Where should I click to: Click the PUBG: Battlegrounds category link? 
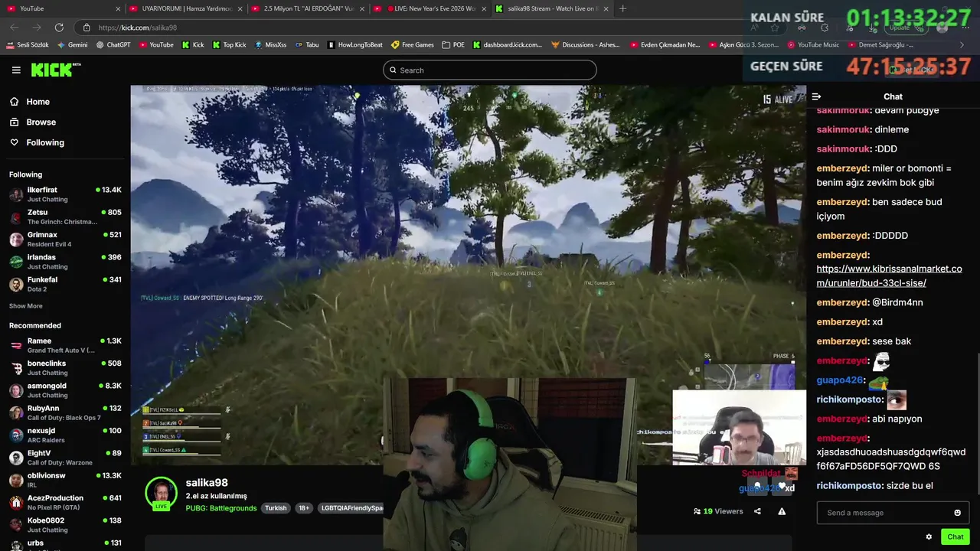pos(221,508)
